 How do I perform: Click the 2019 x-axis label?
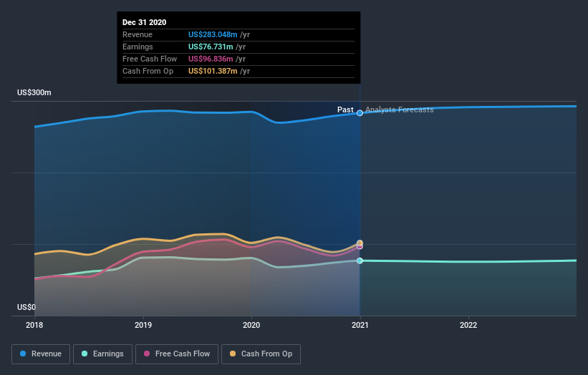point(143,325)
